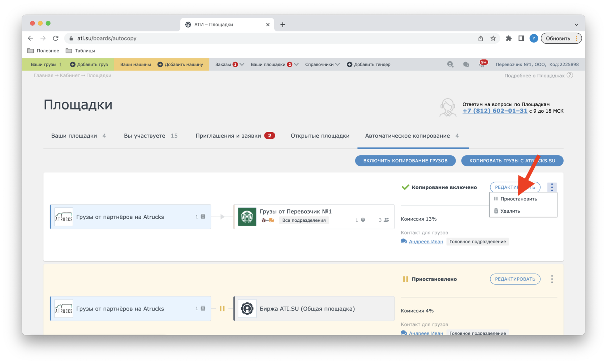Open three-dot menu of enabled copy card

click(552, 187)
